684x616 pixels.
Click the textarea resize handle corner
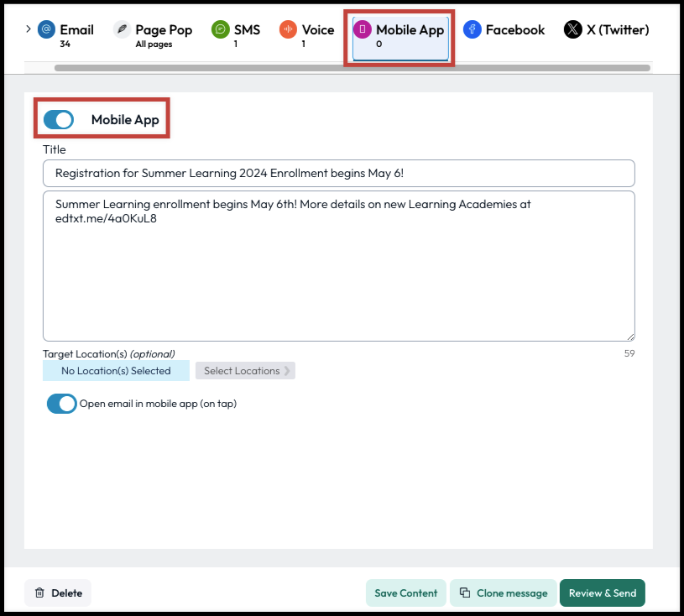tap(631, 337)
